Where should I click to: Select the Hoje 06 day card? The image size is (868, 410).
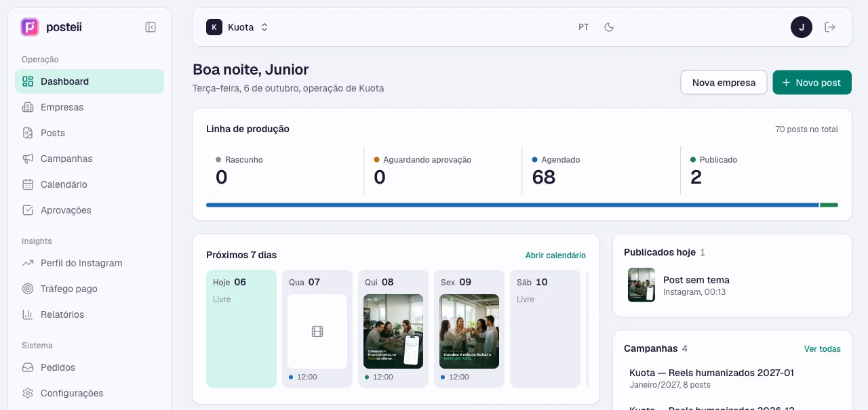pos(241,329)
